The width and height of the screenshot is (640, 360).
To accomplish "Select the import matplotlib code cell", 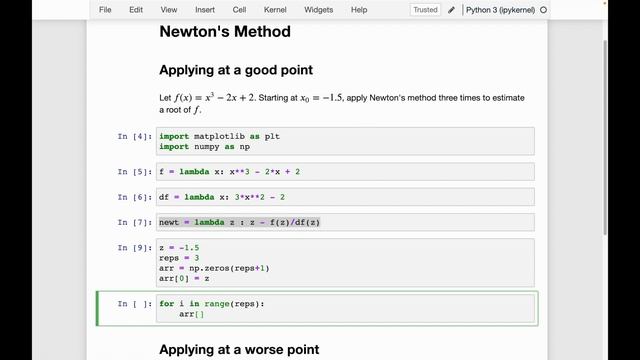I will coord(345,141).
